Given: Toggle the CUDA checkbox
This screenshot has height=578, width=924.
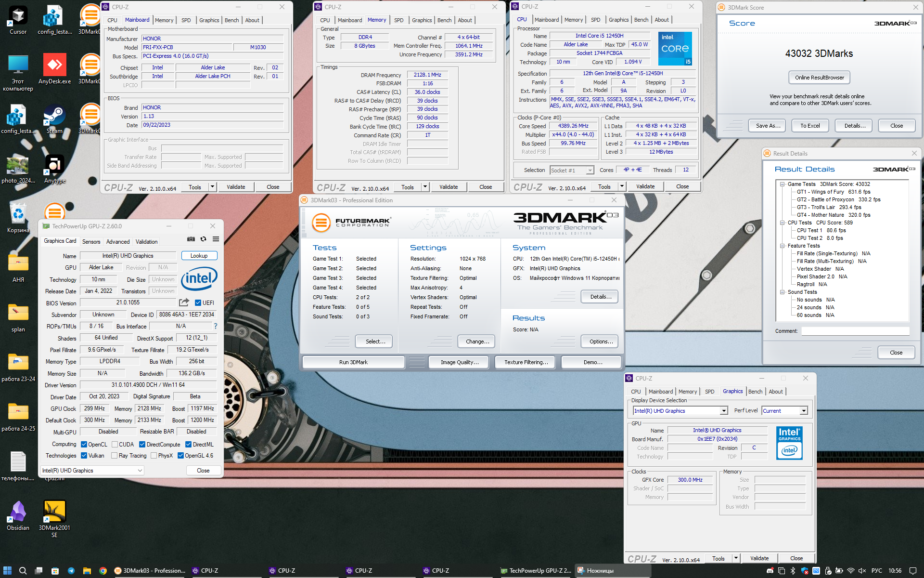Looking at the screenshot, I should pos(115,445).
